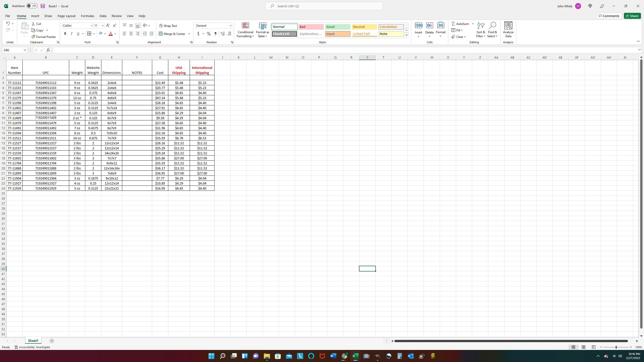Toggle Bold formatting
Viewport: 644px width, 362px height.
(x=65, y=34)
